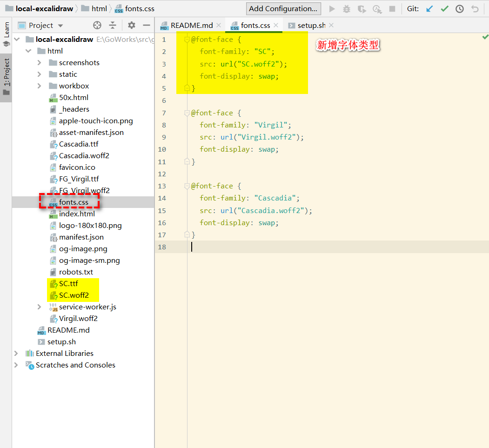Viewport: 489px width, 448px height.
Task: Close the fonts.css tab
Action: pyautogui.click(x=276, y=26)
